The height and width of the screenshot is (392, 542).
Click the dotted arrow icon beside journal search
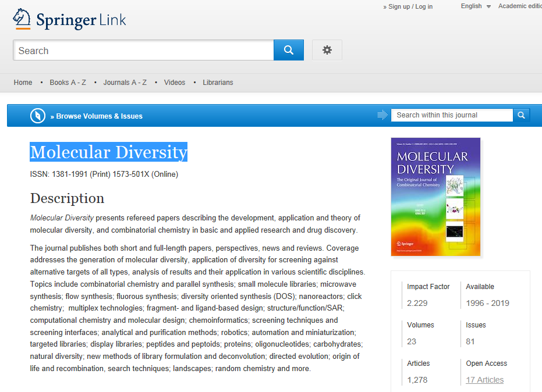click(x=382, y=115)
